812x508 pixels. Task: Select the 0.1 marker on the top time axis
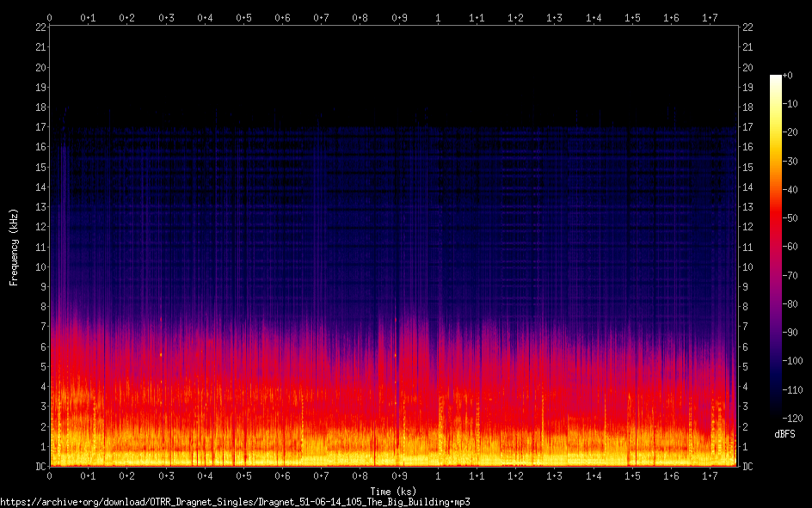pos(89,17)
